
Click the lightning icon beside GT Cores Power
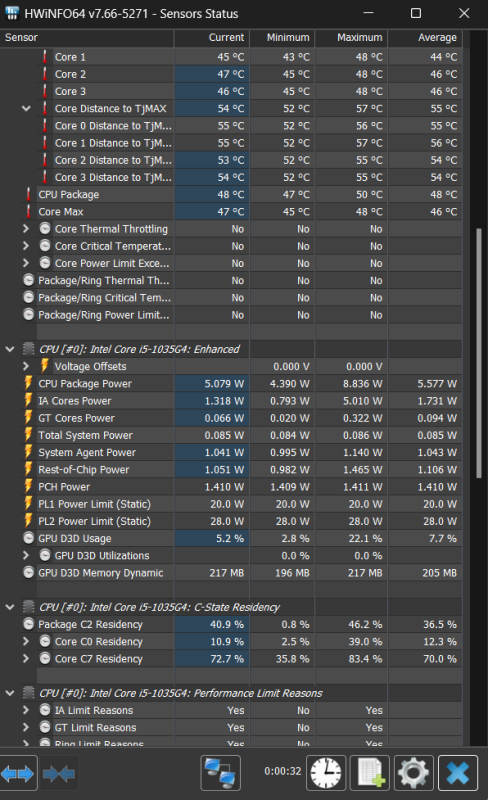coord(29,417)
